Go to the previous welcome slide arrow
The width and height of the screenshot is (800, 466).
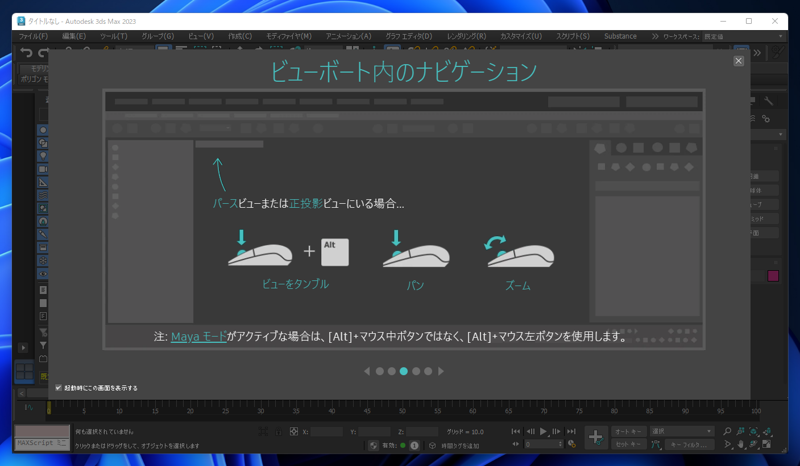(x=367, y=371)
